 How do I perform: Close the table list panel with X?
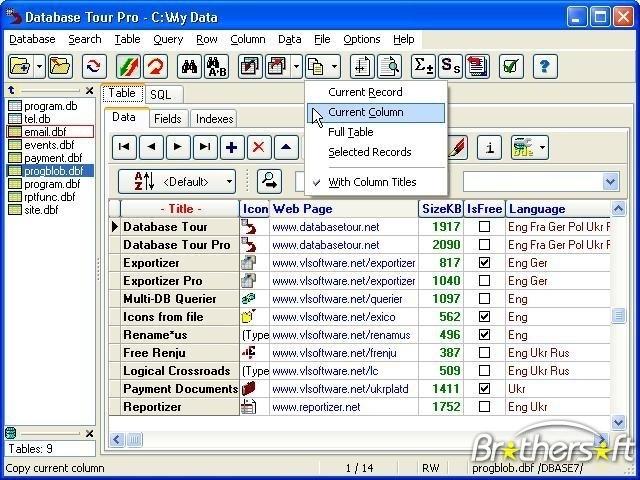89,91
